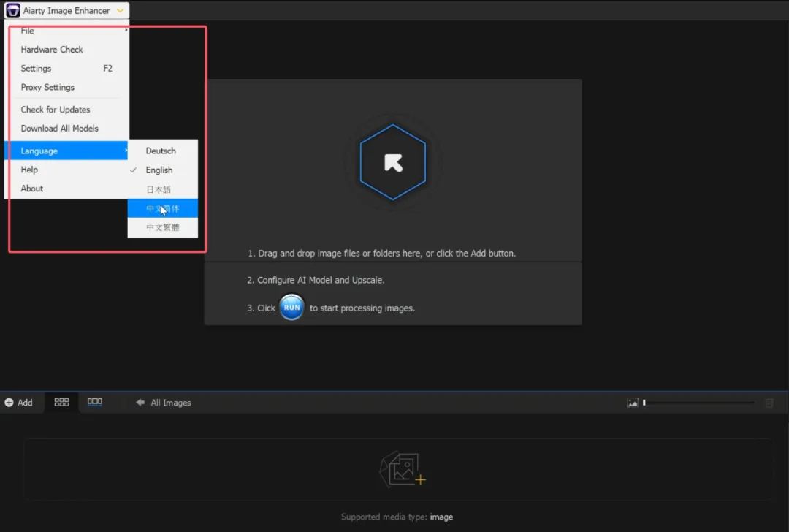Click the All Images back arrow
The height and width of the screenshot is (532, 789).
click(x=140, y=402)
